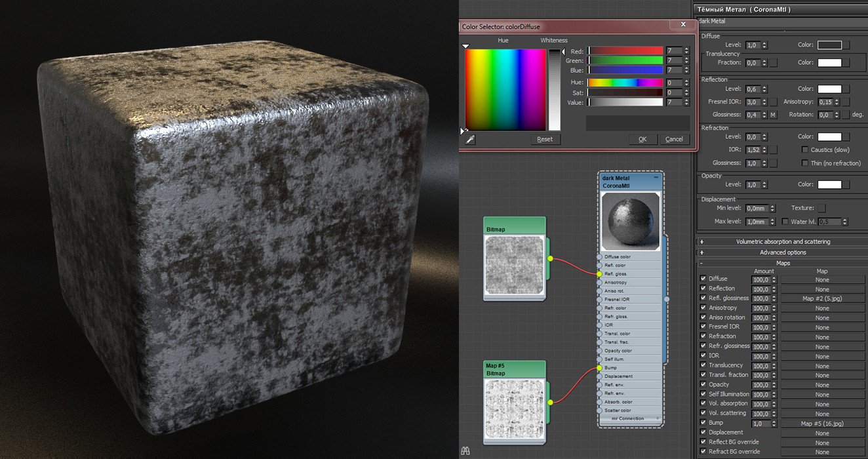Click the M map button beside reflection Glossiness

[x=773, y=115]
